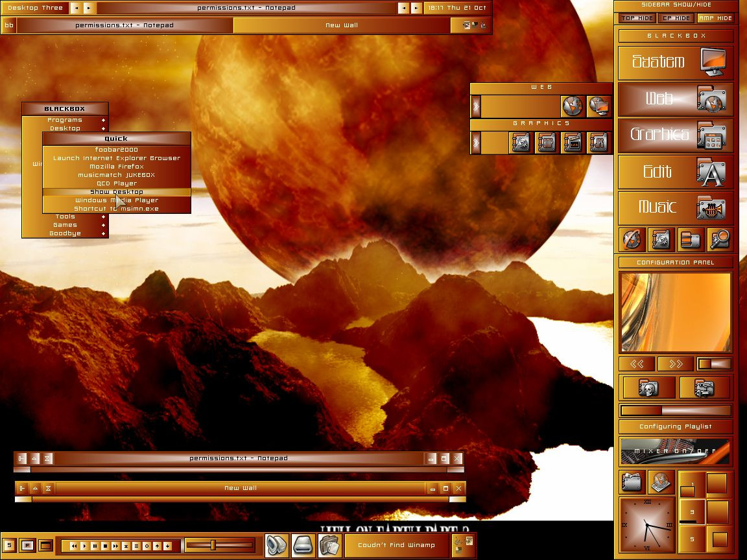Open the Programs submenu in Blackbox menu
This screenshot has width=747, height=560.
65,120
